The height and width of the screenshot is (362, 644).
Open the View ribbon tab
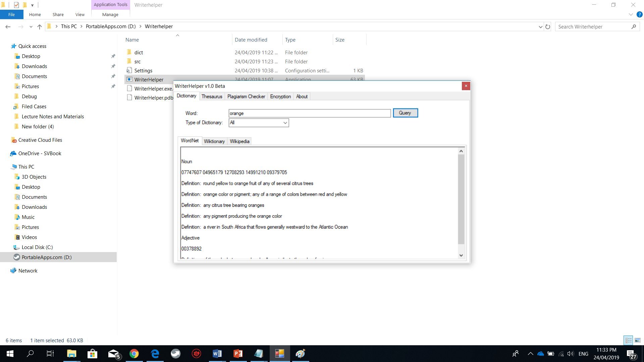point(80,14)
